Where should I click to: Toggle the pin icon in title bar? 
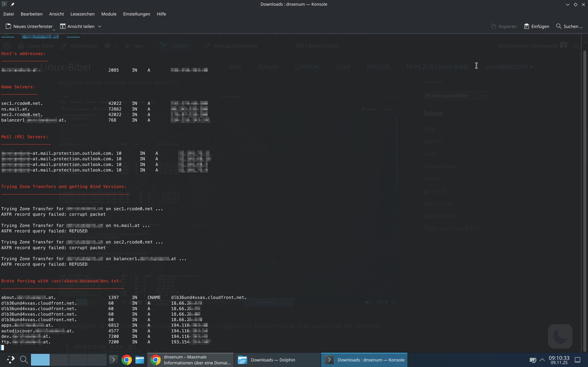(13, 4)
